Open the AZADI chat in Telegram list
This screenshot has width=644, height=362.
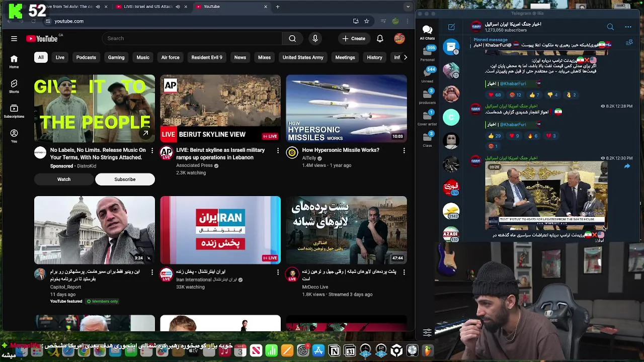pyautogui.click(x=451, y=234)
